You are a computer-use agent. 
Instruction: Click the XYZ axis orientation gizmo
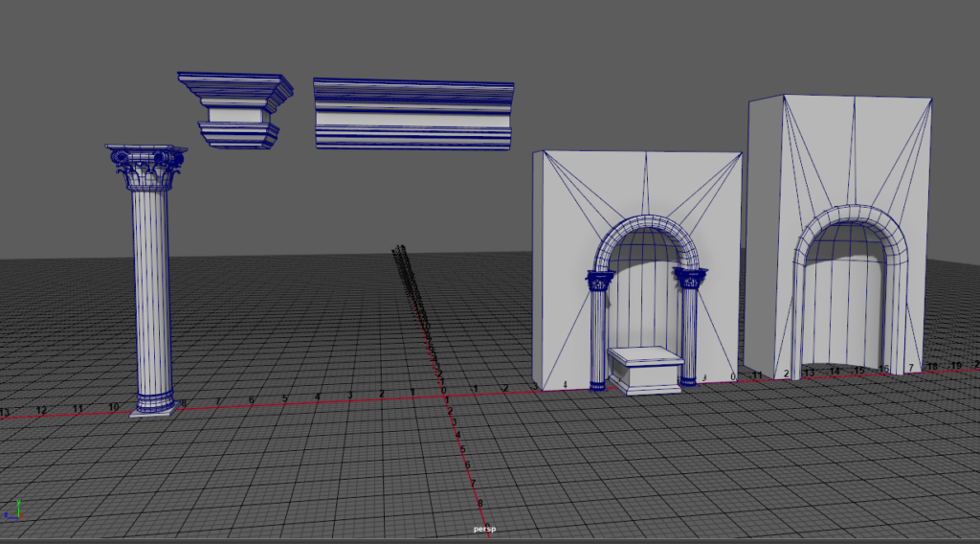pyautogui.click(x=13, y=510)
